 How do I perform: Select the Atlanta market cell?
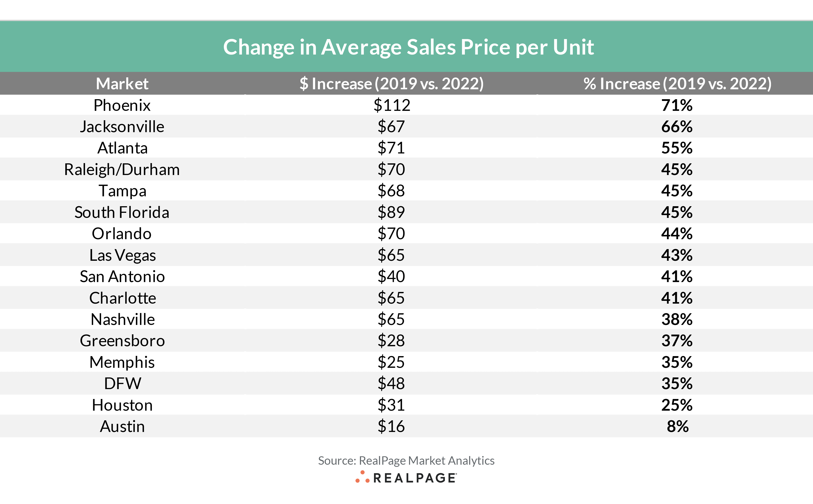click(122, 148)
